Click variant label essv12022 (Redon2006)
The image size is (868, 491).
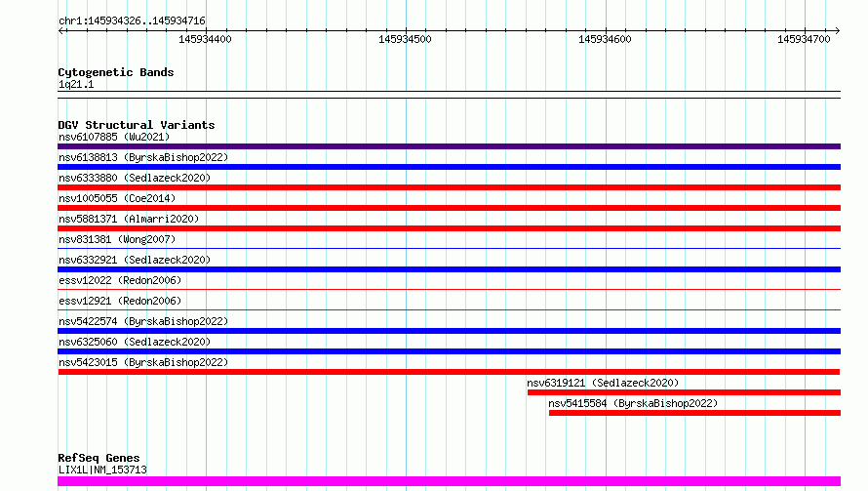[120, 280]
